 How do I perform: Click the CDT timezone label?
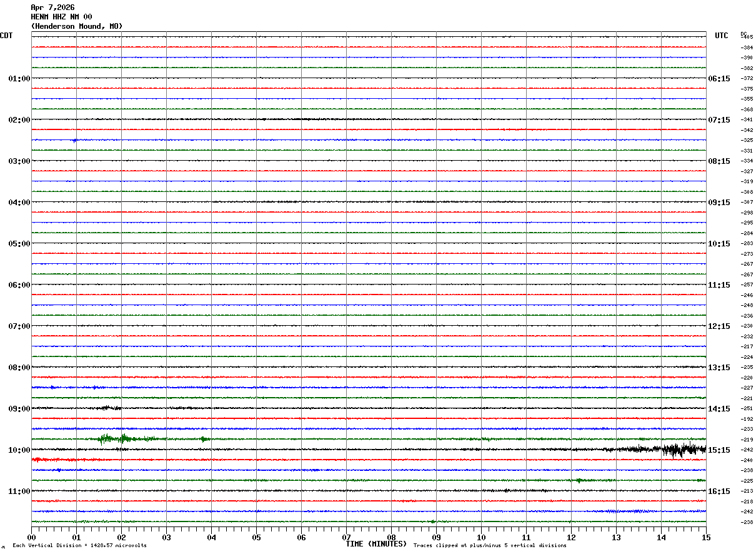click(6, 36)
